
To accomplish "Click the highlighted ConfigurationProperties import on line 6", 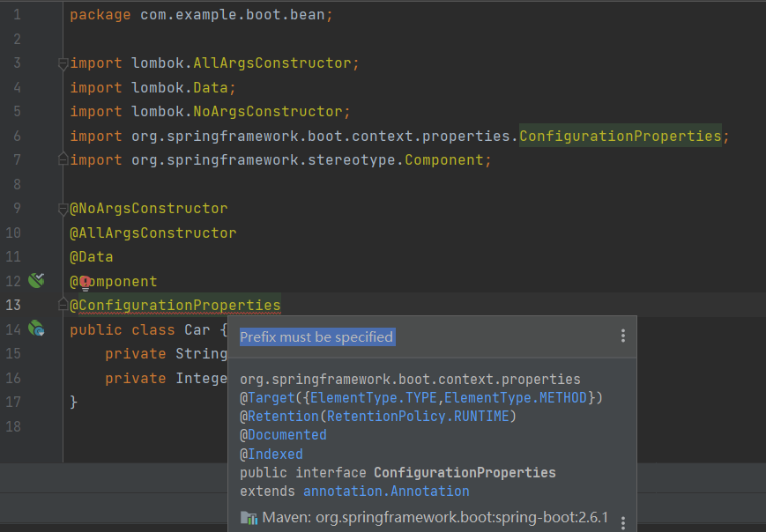I will pos(620,136).
